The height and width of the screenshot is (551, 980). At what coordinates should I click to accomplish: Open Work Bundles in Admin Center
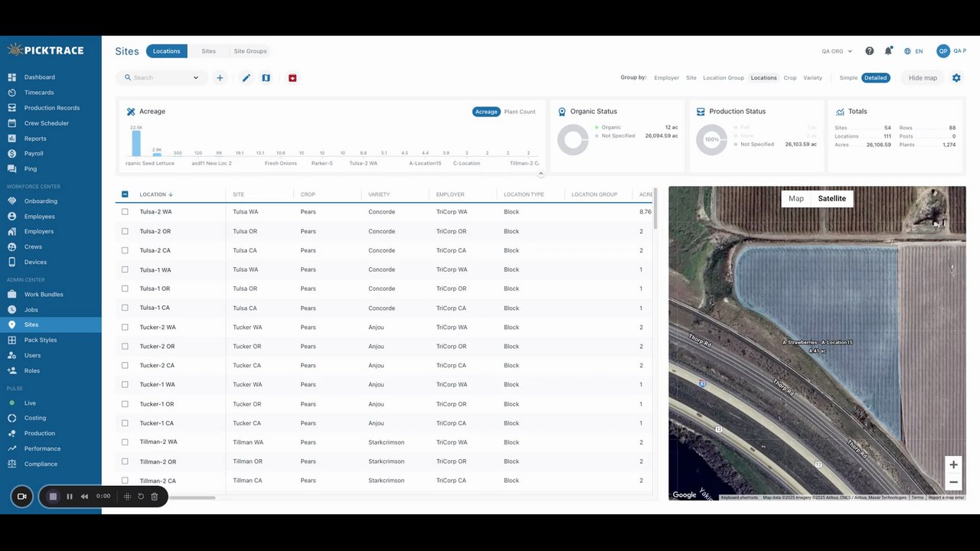pyautogui.click(x=44, y=295)
